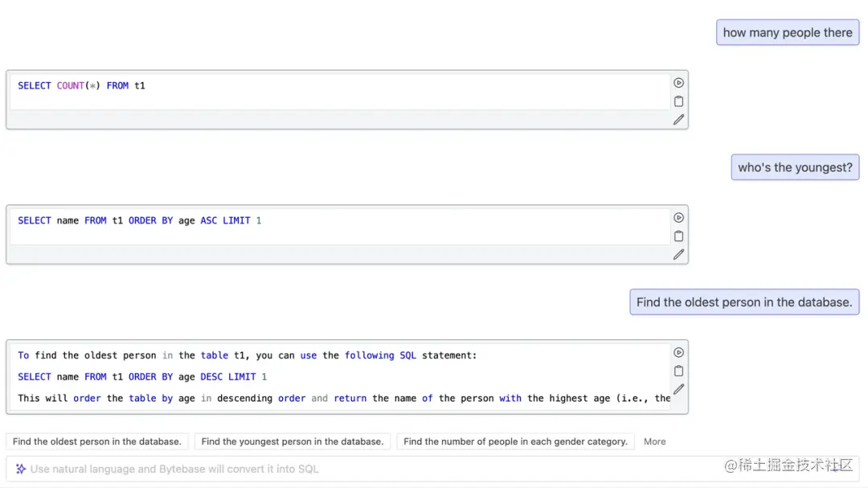Copy the SELECT COUNT(*) query to clipboard
This screenshot has width=868, height=488.
coord(678,101)
